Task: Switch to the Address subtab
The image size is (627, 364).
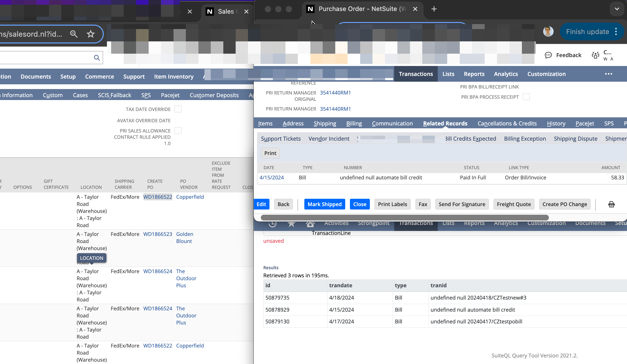Action: pos(293,123)
